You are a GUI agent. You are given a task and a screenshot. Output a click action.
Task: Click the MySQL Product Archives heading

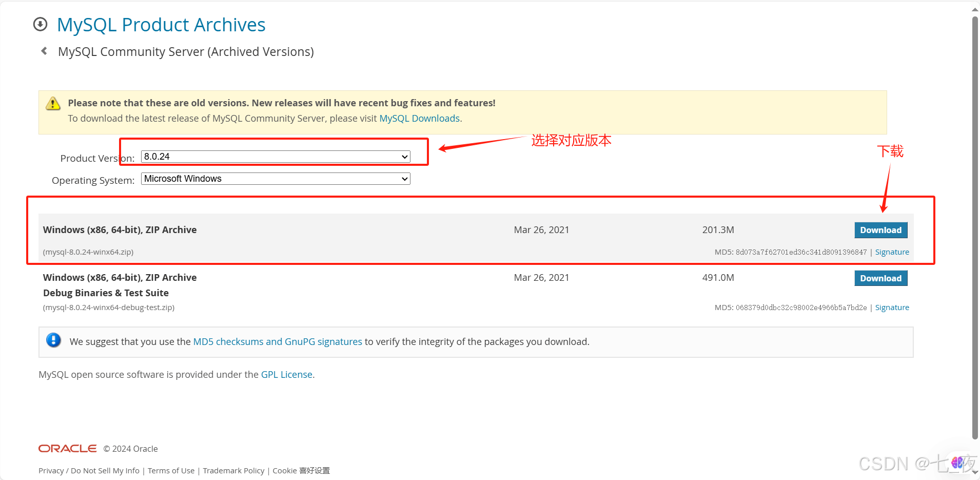161,25
